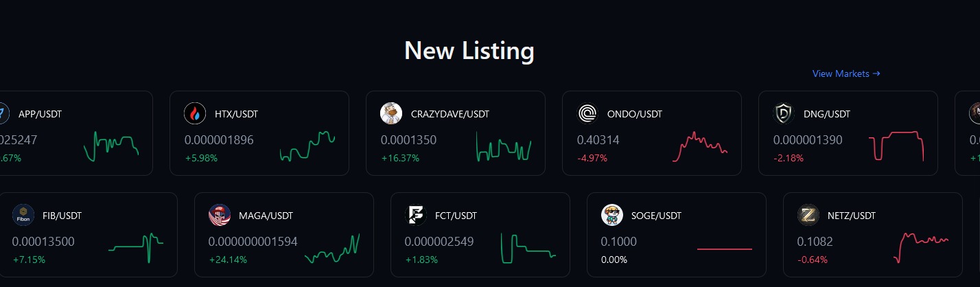Select the MAGA/USDT green sparkline chart
This screenshot has height=287, width=980.
pos(332,249)
